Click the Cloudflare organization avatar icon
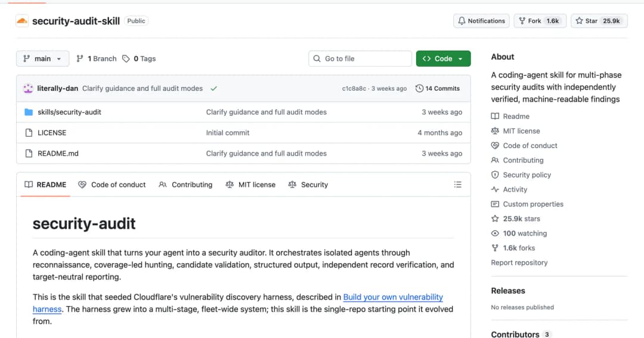 click(22, 21)
